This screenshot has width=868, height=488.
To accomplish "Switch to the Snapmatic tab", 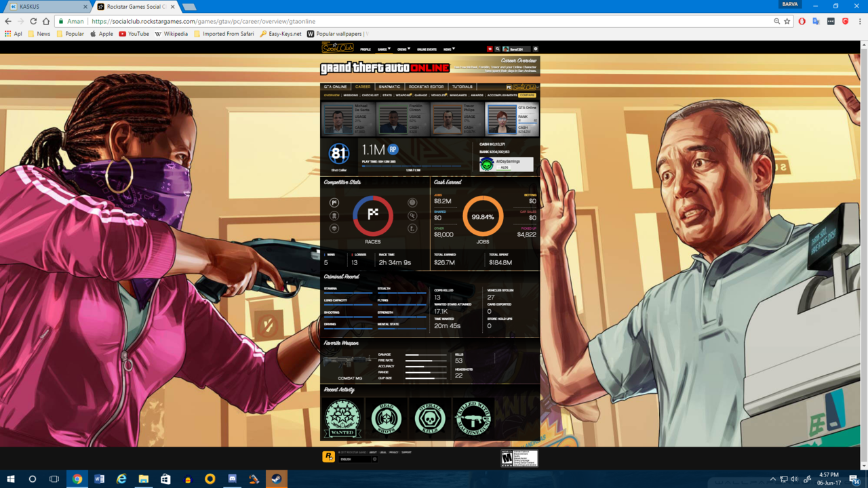I will (389, 87).
